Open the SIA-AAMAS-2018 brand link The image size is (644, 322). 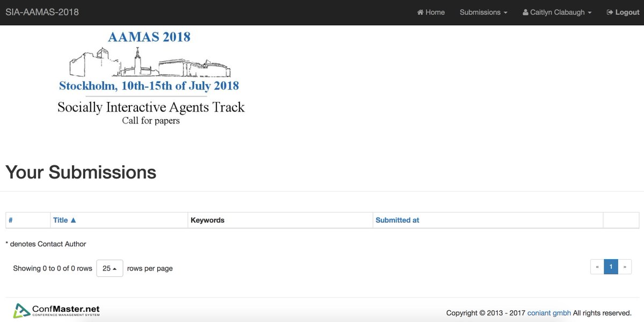coord(42,12)
